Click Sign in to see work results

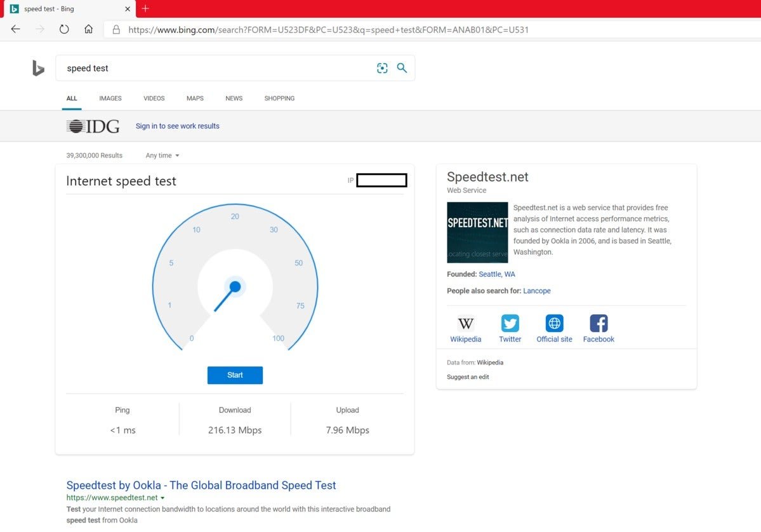point(178,126)
